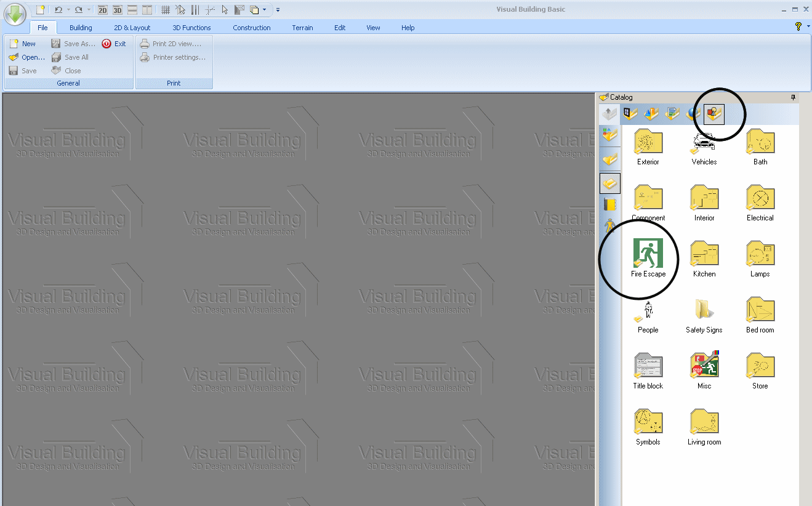Click the shaded triangle icon in quick toolbar

click(x=239, y=10)
